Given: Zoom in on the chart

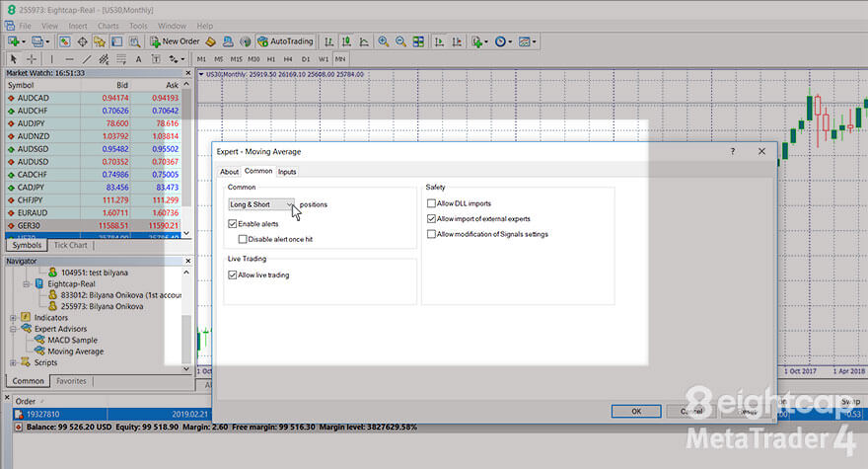Looking at the screenshot, I should point(383,41).
